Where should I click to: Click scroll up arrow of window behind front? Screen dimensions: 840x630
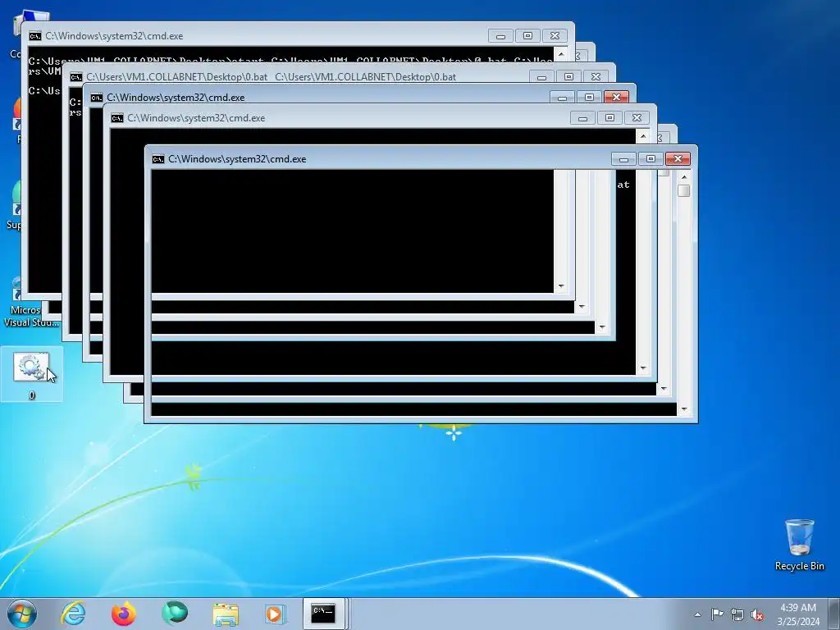point(643,136)
